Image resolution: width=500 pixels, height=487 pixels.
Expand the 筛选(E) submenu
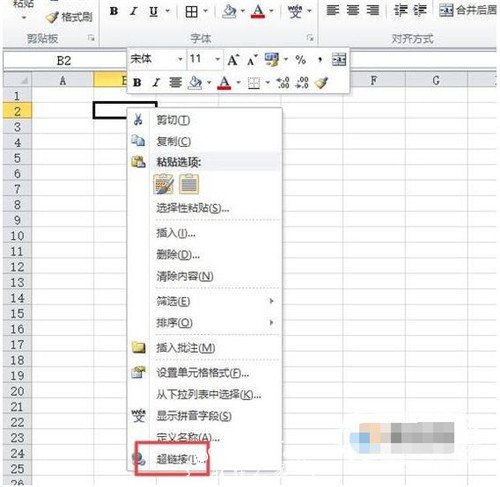click(x=205, y=302)
